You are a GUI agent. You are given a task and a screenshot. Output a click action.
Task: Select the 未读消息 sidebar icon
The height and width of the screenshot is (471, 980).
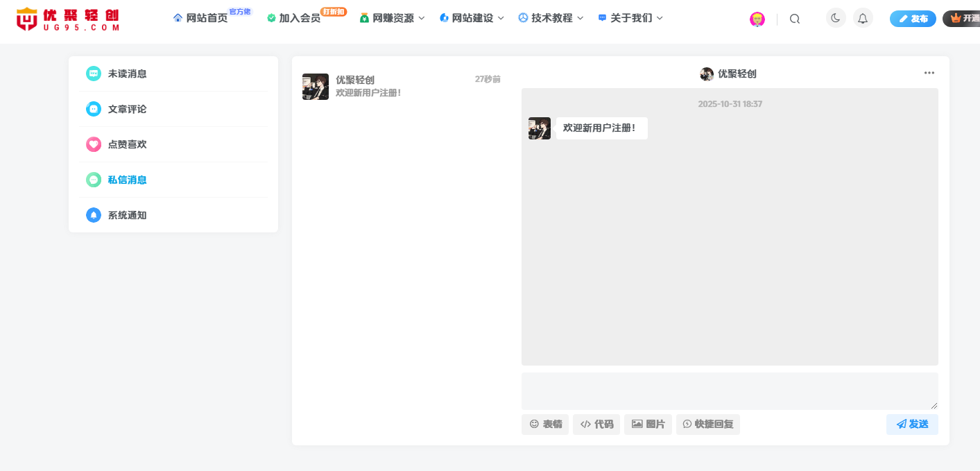click(93, 74)
